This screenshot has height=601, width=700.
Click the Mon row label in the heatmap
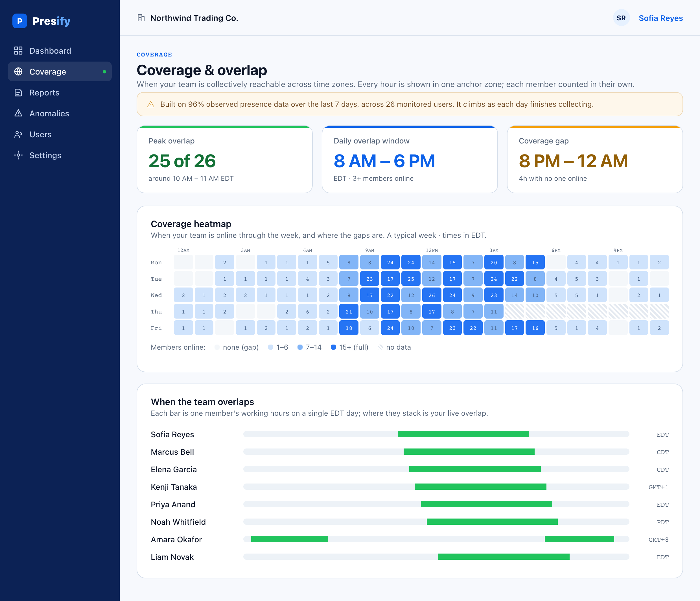(x=156, y=262)
